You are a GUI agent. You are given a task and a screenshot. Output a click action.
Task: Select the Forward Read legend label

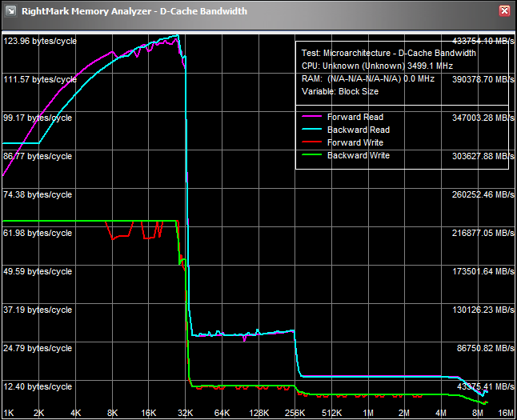(355, 117)
